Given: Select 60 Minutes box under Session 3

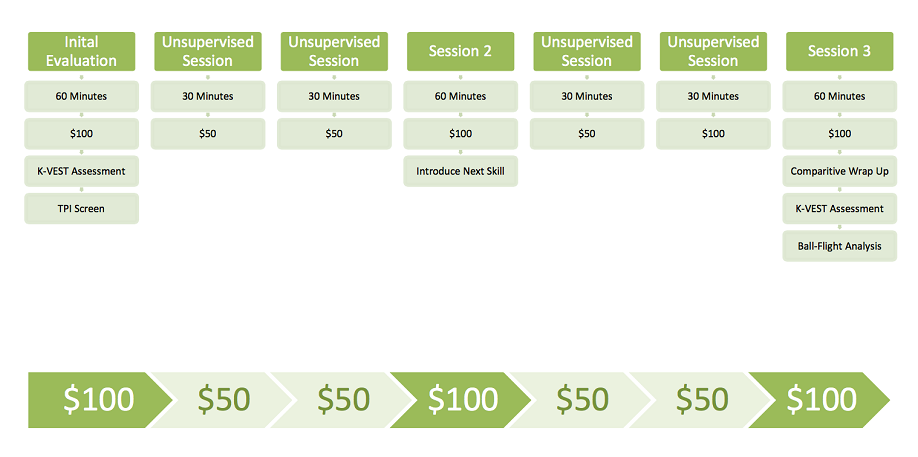Looking at the screenshot, I should (839, 96).
